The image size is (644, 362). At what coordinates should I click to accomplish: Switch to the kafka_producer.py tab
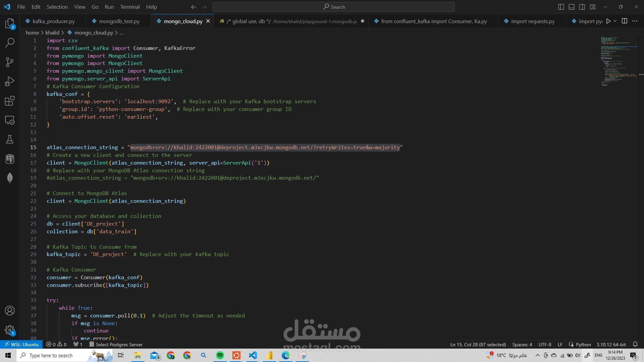click(53, 21)
